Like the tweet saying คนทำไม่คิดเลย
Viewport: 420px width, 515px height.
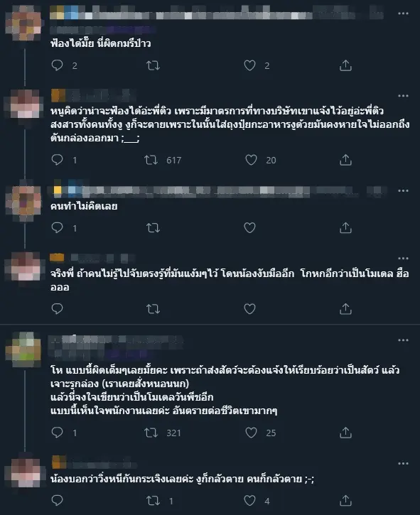[249, 227]
